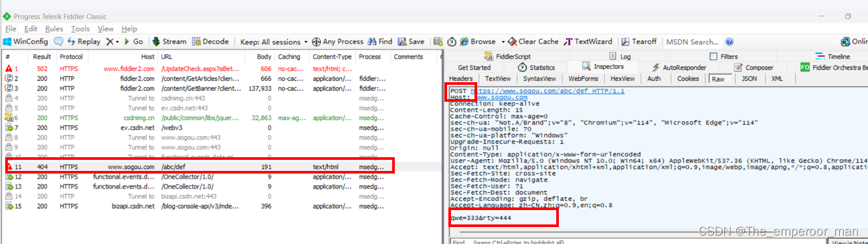This screenshot has height=244, width=868.
Task: Select the Any Process target picker
Action: coord(338,41)
